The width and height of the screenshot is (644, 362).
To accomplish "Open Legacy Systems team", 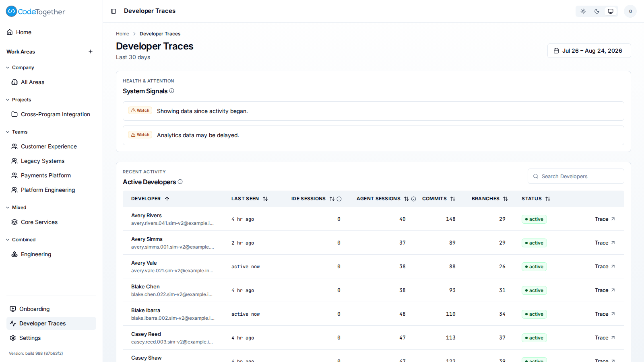I will click(51, 161).
